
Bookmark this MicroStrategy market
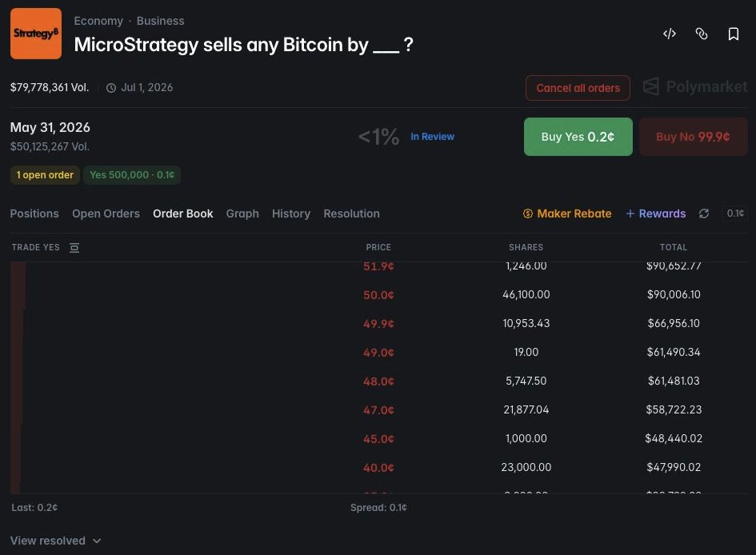734,34
